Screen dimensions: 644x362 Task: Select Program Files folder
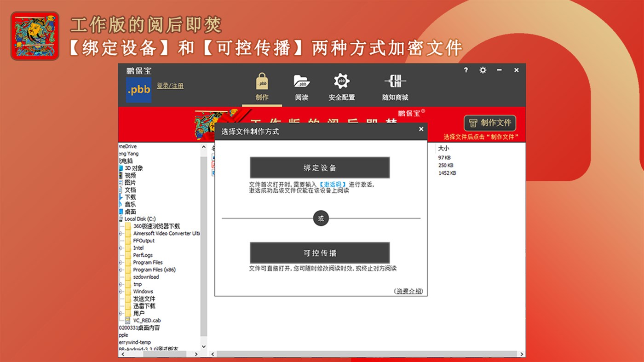click(x=144, y=262)
